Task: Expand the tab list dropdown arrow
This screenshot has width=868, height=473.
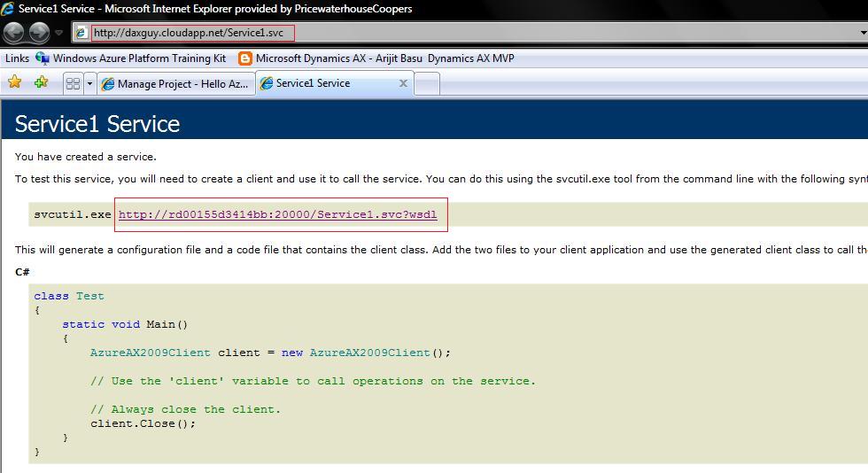Action: pyautogui.click(x=89, y=83)
